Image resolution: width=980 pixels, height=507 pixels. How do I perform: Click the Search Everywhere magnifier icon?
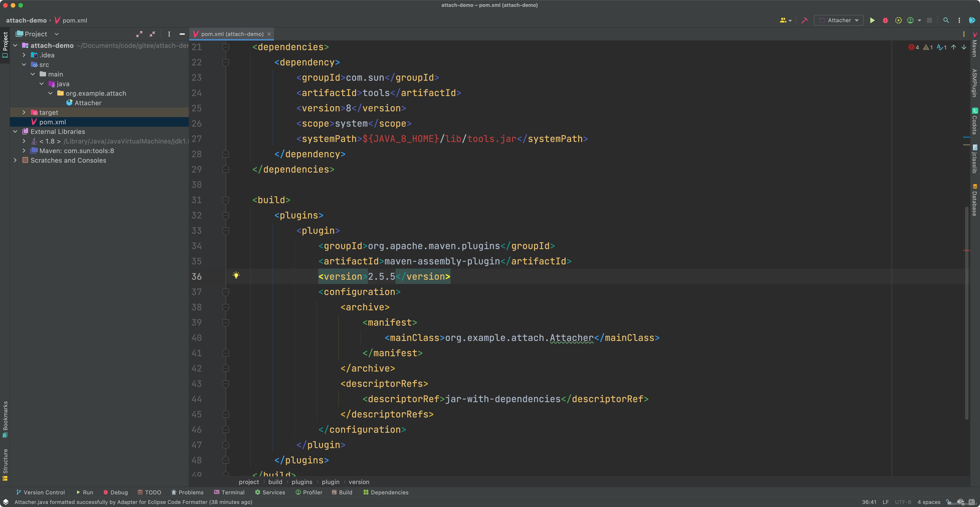946,20
